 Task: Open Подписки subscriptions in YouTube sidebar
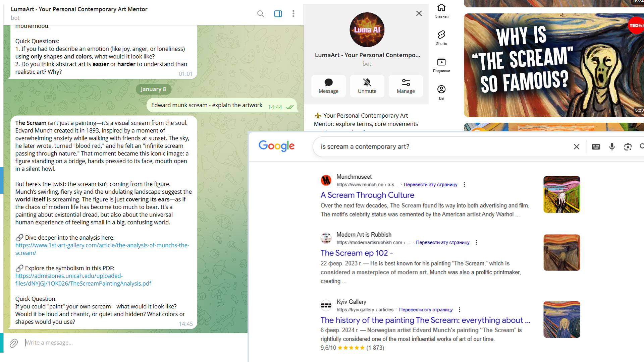point(441,64)
